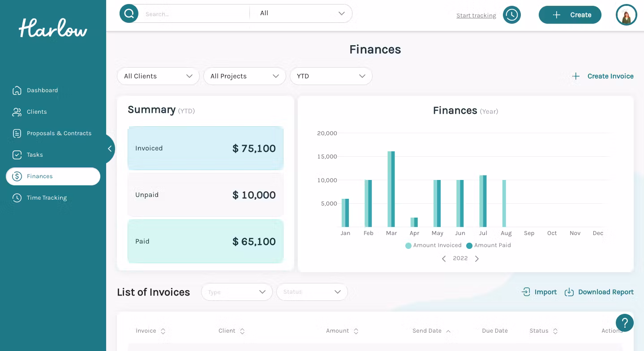Open the user profile avatar
The width and height of the screenshot is (644, 351).
(626, 15)
